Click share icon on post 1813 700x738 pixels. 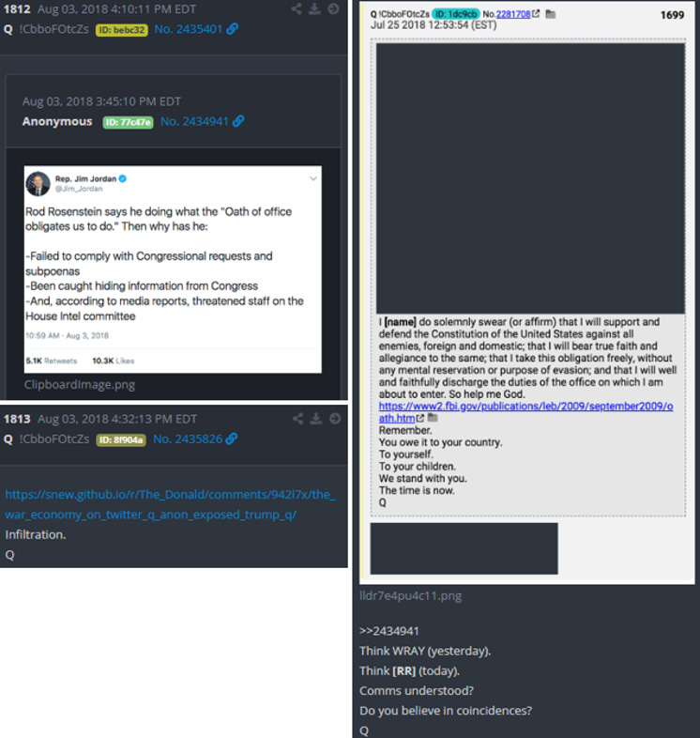coord(297,419)
